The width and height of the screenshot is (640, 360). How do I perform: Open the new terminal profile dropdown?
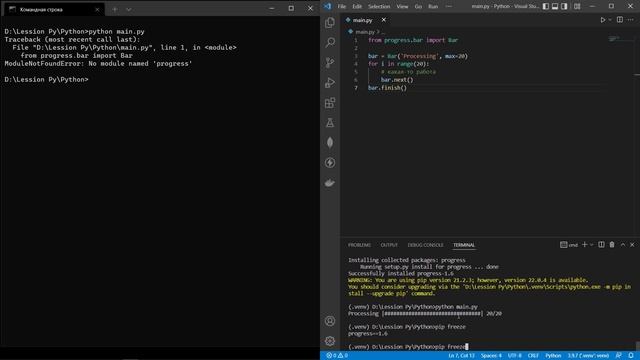point(591,244)
